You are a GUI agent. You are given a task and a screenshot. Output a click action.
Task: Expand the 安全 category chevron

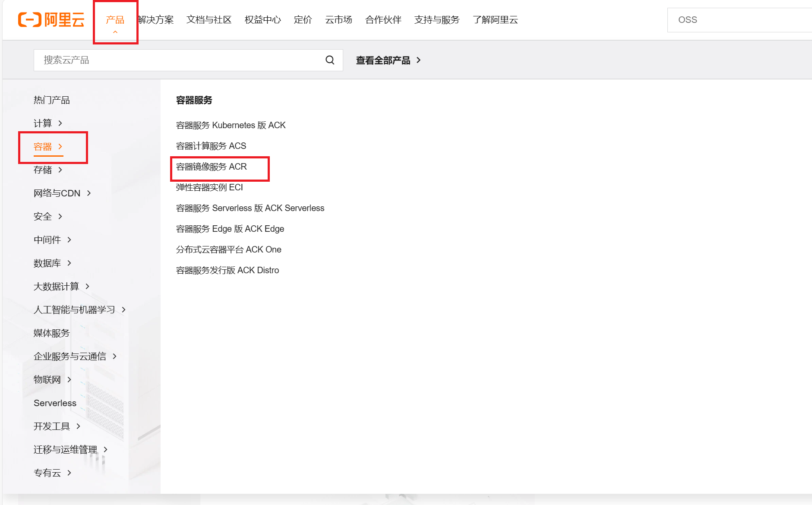coord(60,217)
